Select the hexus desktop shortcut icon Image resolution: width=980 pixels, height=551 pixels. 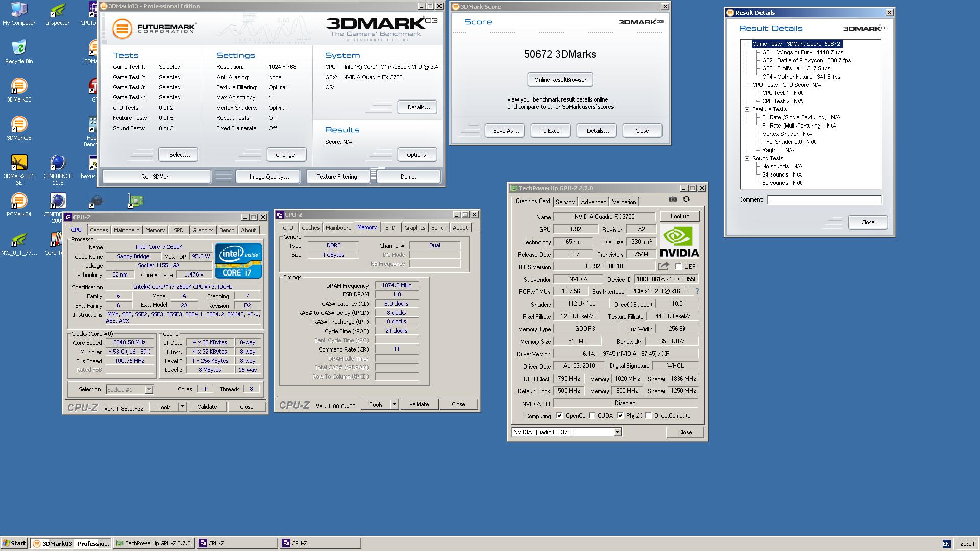point(92,166)
